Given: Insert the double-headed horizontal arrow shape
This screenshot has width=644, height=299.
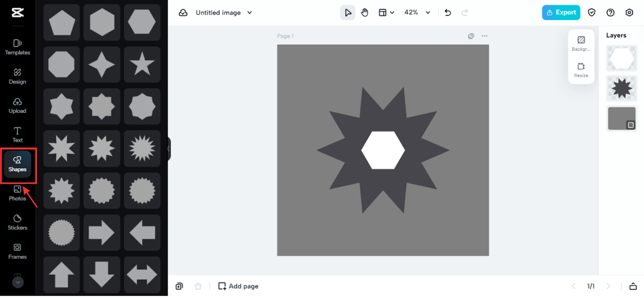Looking at the screenshot, I should pos(142,275).
